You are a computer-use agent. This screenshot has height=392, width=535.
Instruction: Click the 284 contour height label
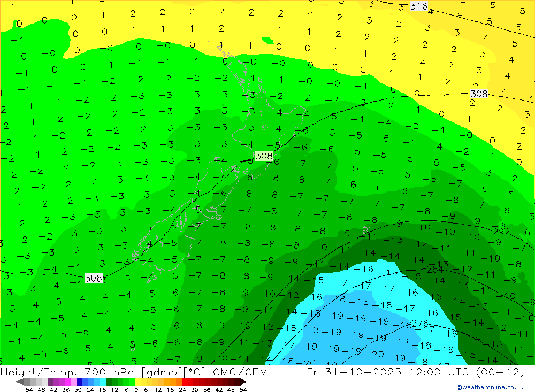click(x=434, y=270)
